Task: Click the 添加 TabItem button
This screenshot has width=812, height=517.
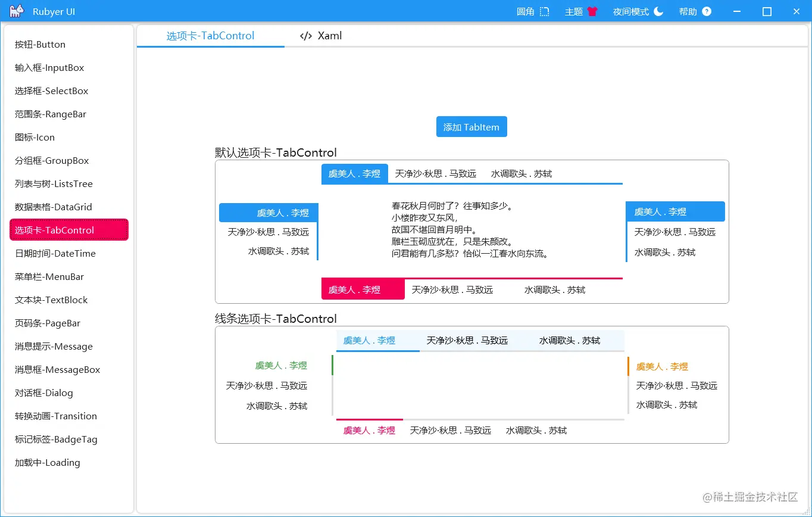Action: coord(471,126)
